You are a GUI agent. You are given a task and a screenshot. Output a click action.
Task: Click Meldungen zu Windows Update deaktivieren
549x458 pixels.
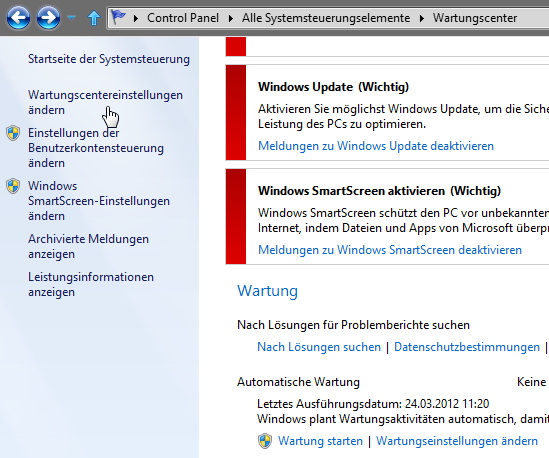point(376,146)
